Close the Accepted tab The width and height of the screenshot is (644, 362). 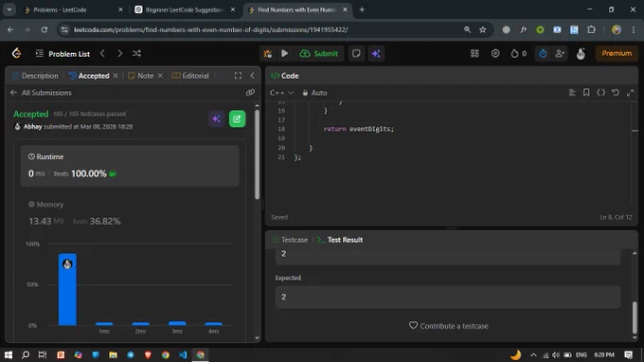click(x=116, y=76)
